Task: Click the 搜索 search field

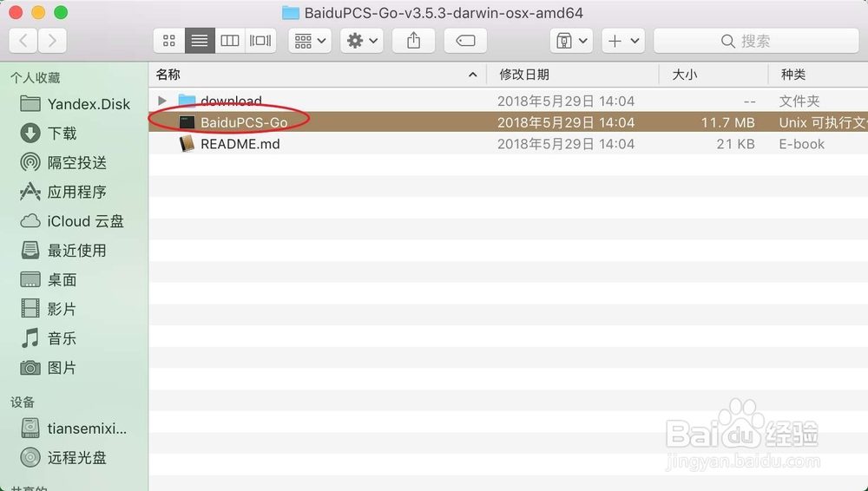Action: pos(756,41)
